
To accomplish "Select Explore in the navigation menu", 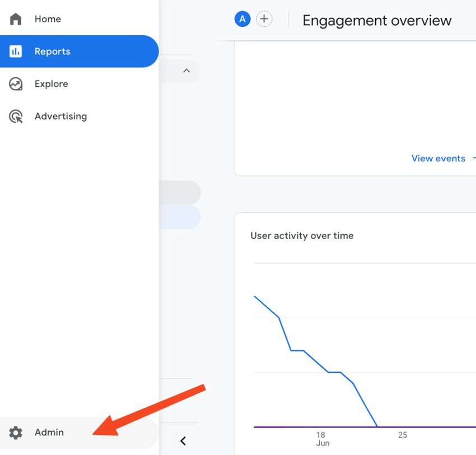I will pyautogui.click(x=52, y=83).
